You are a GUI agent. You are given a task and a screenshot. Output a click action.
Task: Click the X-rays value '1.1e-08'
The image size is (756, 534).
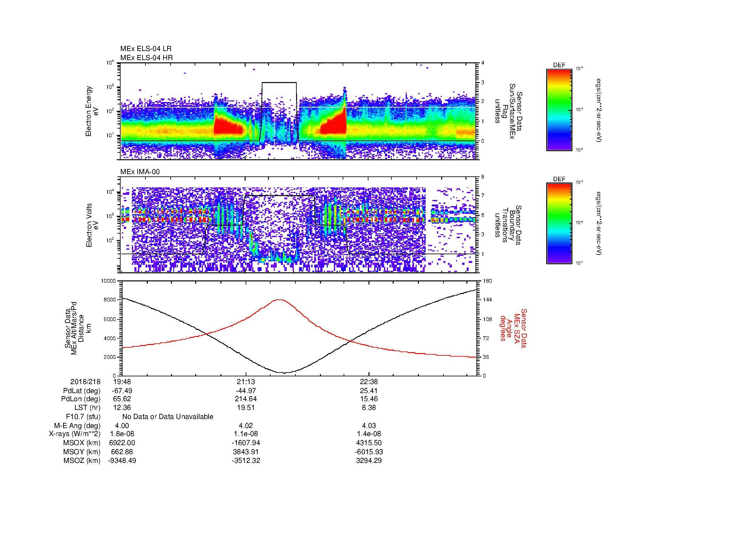pos(246,434)
